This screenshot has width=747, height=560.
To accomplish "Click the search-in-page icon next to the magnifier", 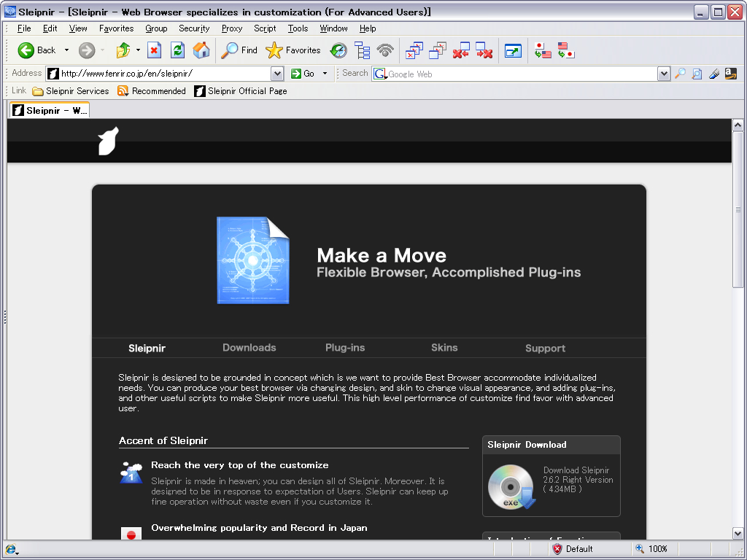I will click(697, 74).
